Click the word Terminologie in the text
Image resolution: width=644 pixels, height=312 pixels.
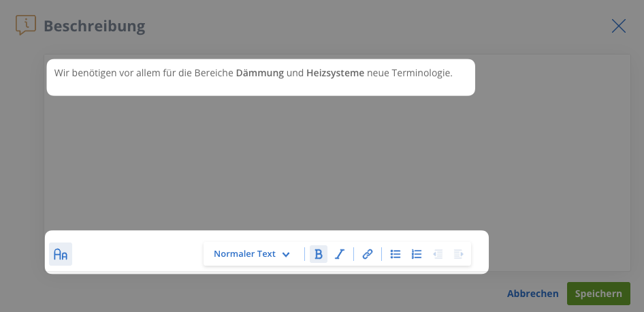pyautogui.click(x=422, y=73)
